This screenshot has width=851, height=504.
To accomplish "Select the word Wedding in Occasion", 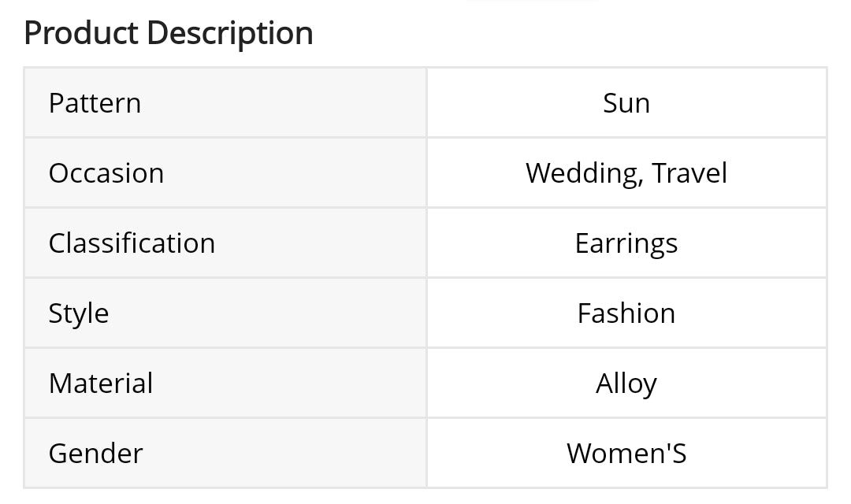I will [584, 173].
